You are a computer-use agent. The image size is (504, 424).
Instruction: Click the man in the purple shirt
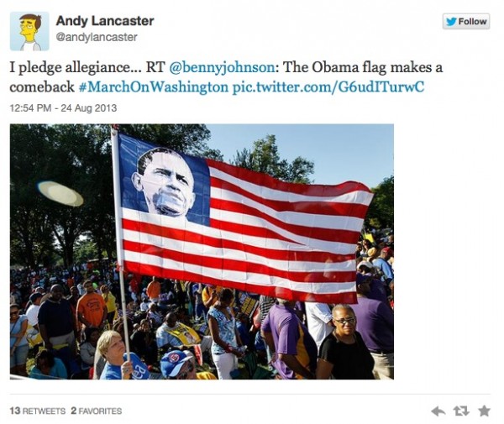pos(287,339)
